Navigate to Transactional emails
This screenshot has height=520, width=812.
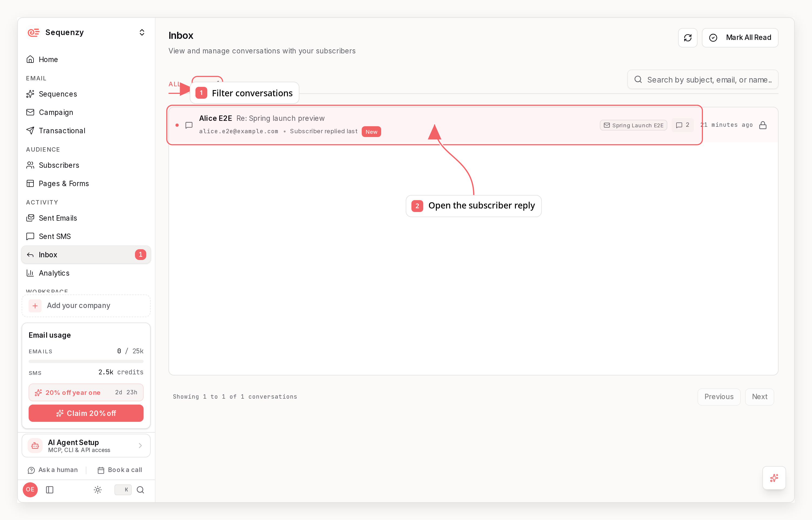tap(86, 131)
